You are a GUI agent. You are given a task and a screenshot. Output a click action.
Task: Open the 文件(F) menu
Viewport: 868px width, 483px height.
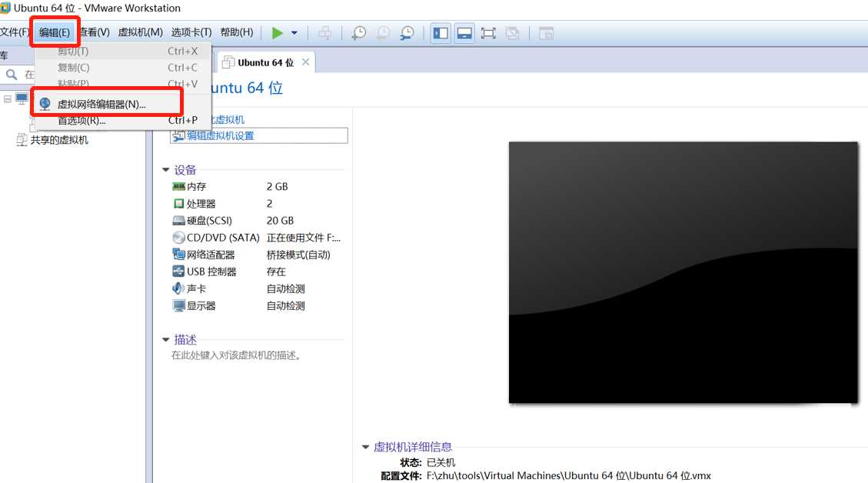pos(14,32)
